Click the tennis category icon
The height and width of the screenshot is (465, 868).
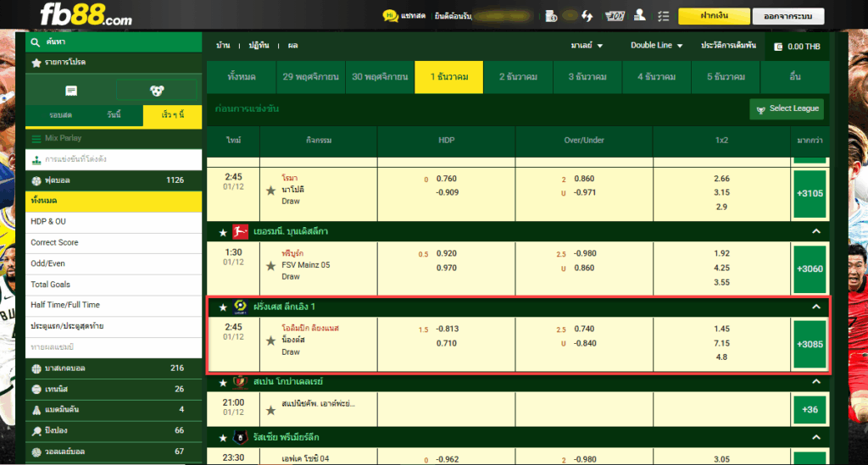pyautogui.click(x=36, y=390)
